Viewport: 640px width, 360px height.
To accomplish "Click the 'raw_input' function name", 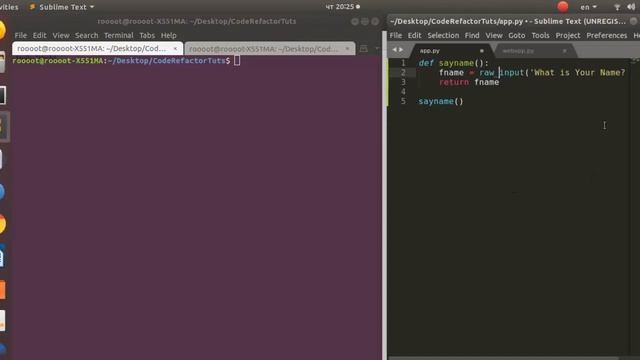I will [x=501, y=73].
